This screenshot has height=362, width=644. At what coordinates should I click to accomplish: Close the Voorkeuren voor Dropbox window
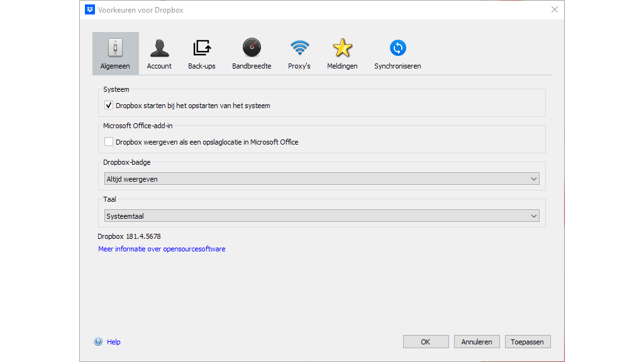(x=555, y=9)
